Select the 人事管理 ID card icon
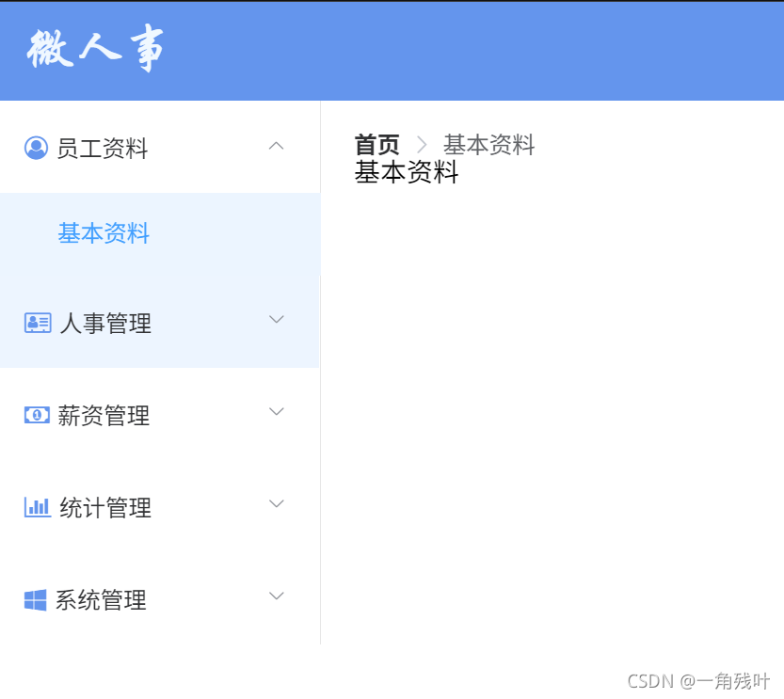 tap(36, 322)
